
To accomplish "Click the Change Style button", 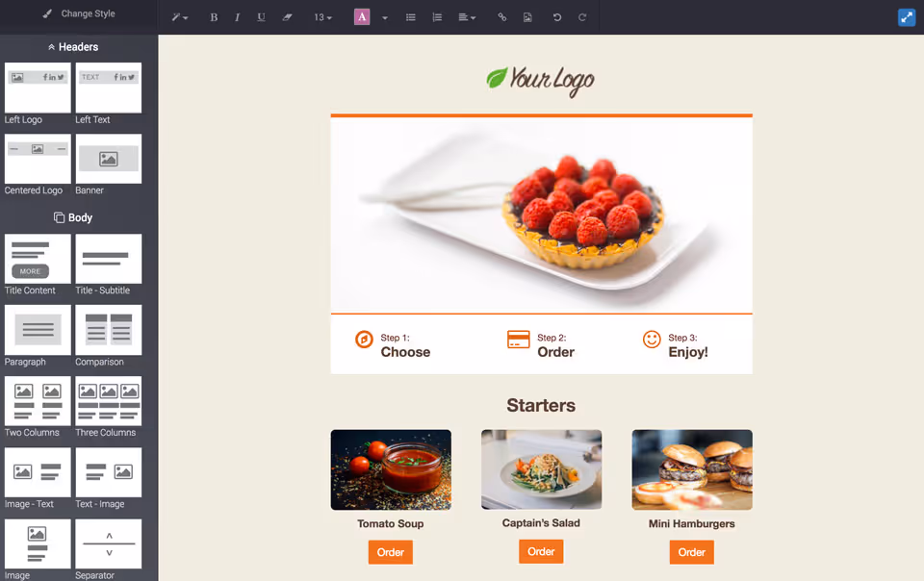I will [79, 13].
